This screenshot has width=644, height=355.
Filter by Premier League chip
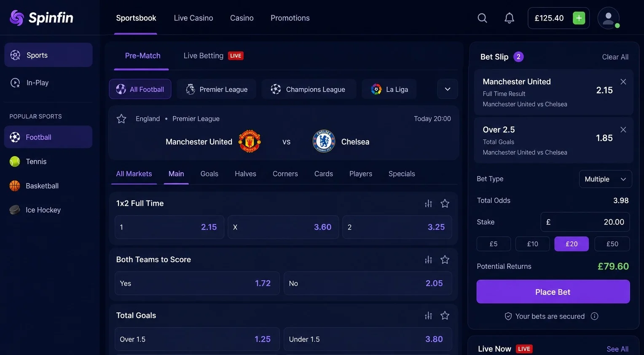(217, 89)
